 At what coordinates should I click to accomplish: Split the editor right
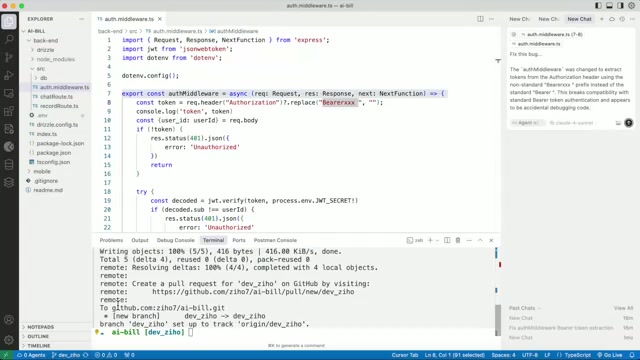[x=480, y=19]
